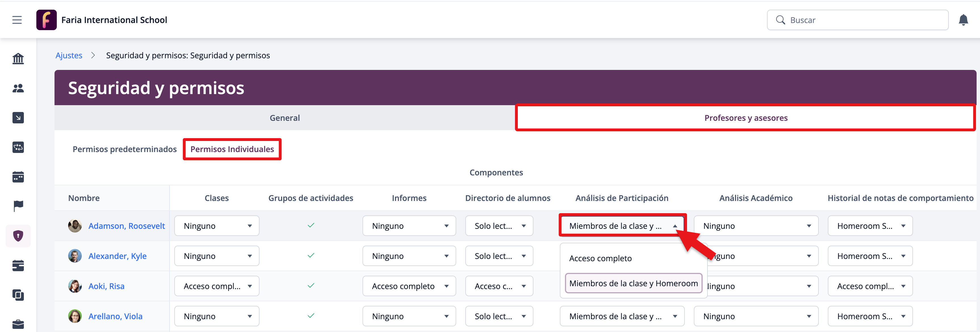Choose 'Acceso completo' from open list

coord(600,258)
